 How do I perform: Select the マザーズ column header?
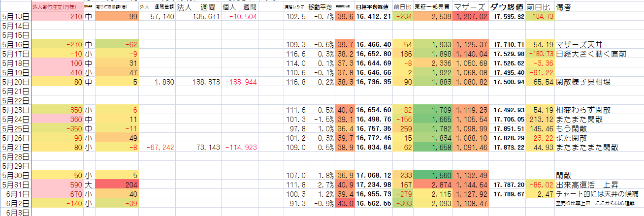(471, 7)
